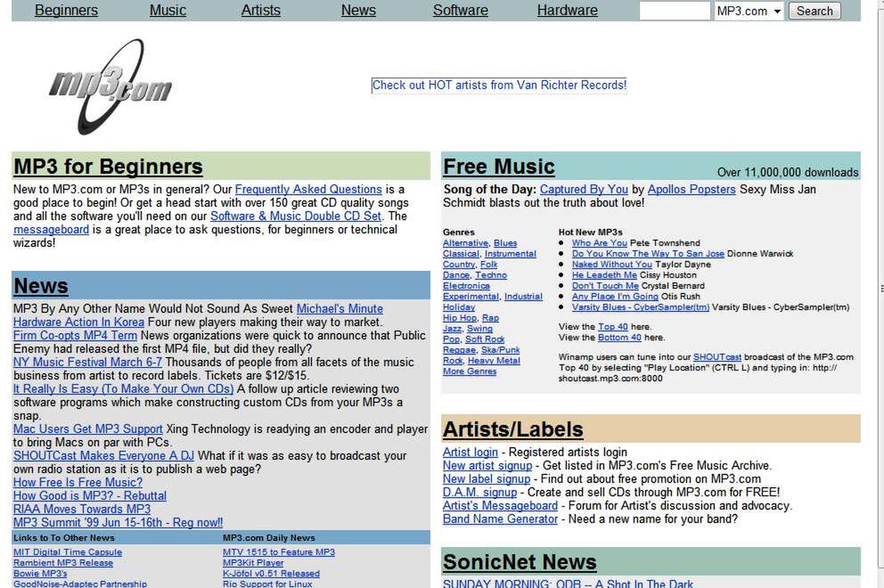Open the Beginners nav link
The image size is (884, 588).
click(66, 10)
